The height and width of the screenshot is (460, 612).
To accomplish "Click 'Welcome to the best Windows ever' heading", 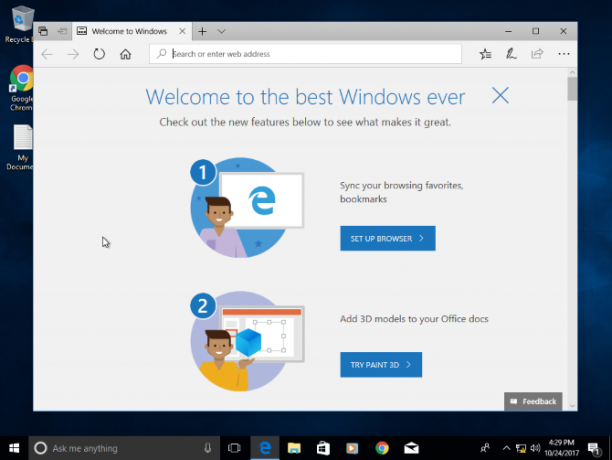I will [305, 97].
